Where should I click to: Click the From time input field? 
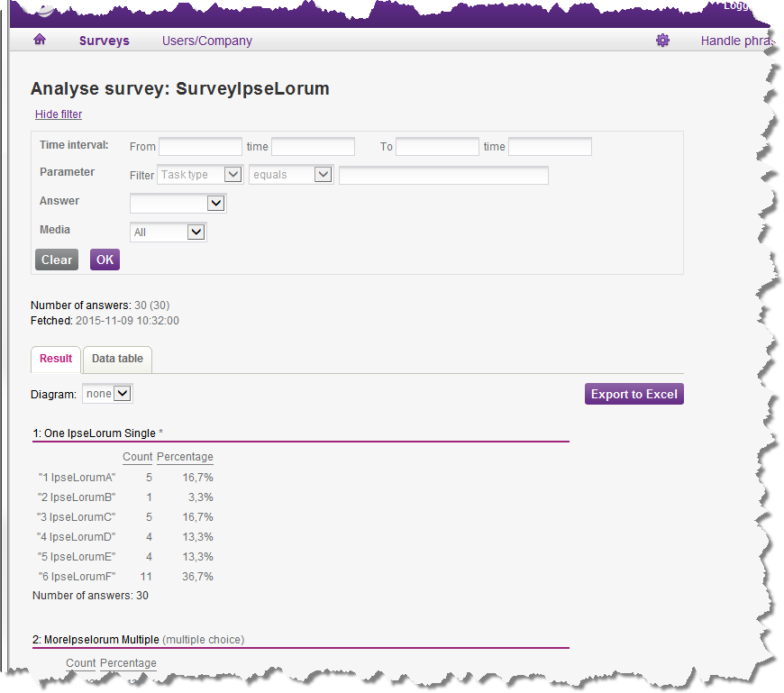click(x=313, y=147)
